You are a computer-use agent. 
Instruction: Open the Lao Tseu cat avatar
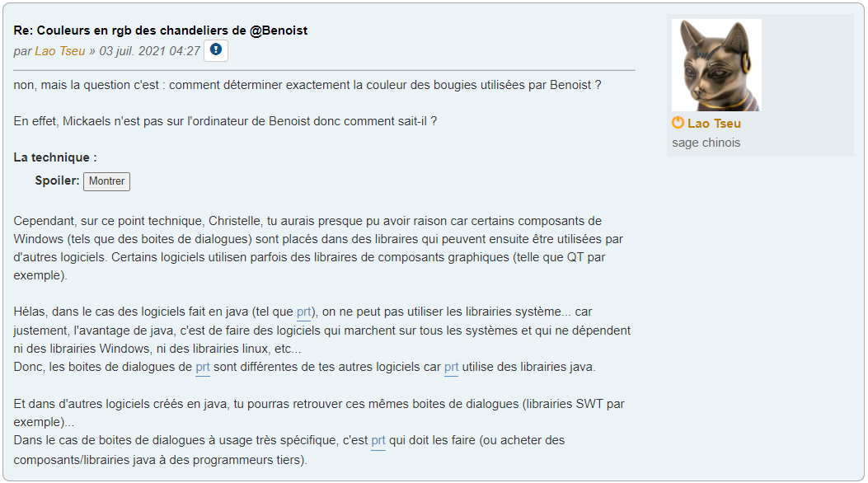(716, 65)
